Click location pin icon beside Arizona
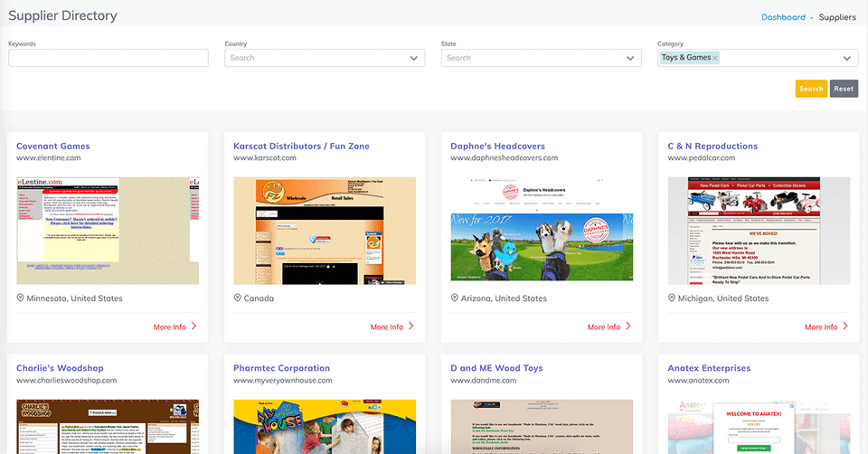The width and height of the screenshot is (868, 454). point(455,298)
